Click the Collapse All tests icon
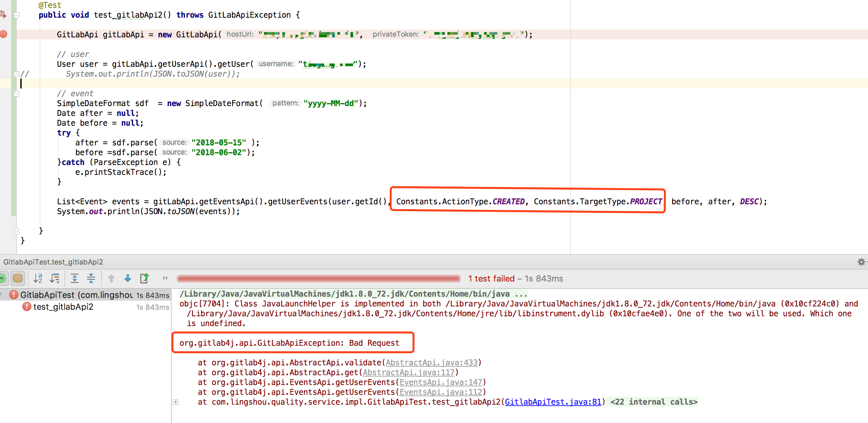Screen dimensions: 868x423 click(91, 278)
